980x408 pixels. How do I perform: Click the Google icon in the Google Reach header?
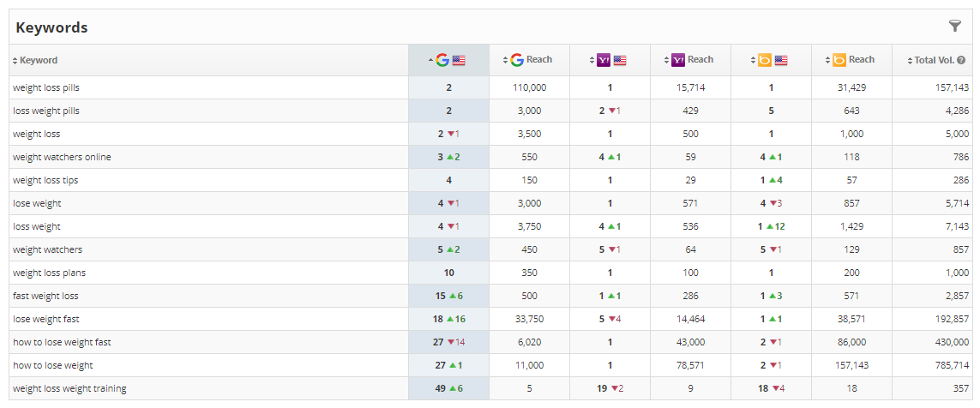pos(516,60)
